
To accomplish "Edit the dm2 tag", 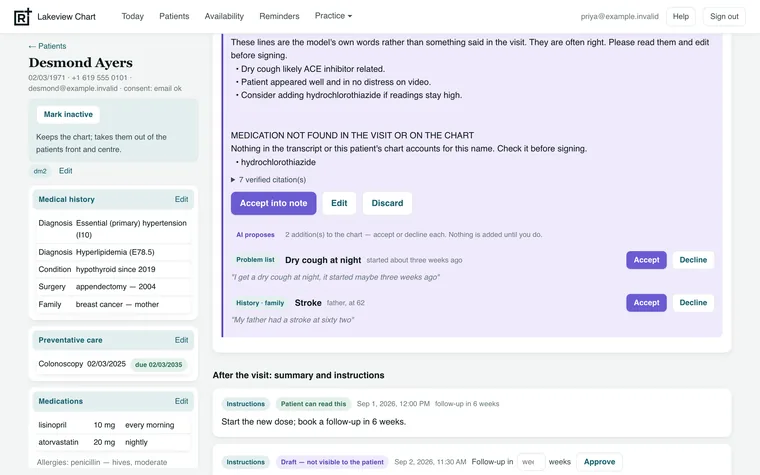I will point(65,171).
